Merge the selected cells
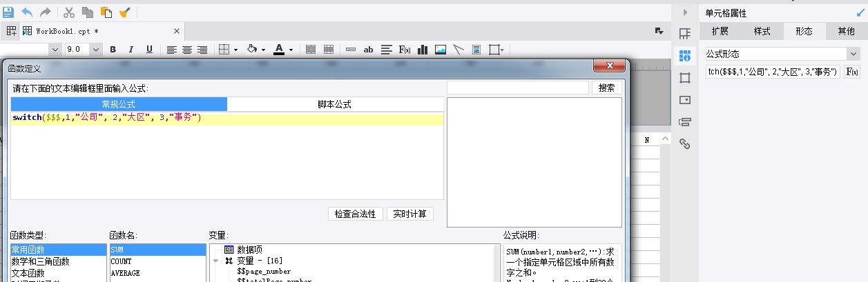This screenshot has width=868, height=282. click(311, 50)
